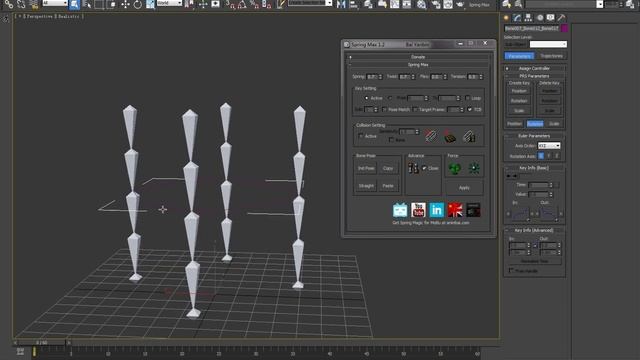This screenshot has height=360, width=640.
Task: Select the Rotate tool in main toolbar
Action: (138, 4)
